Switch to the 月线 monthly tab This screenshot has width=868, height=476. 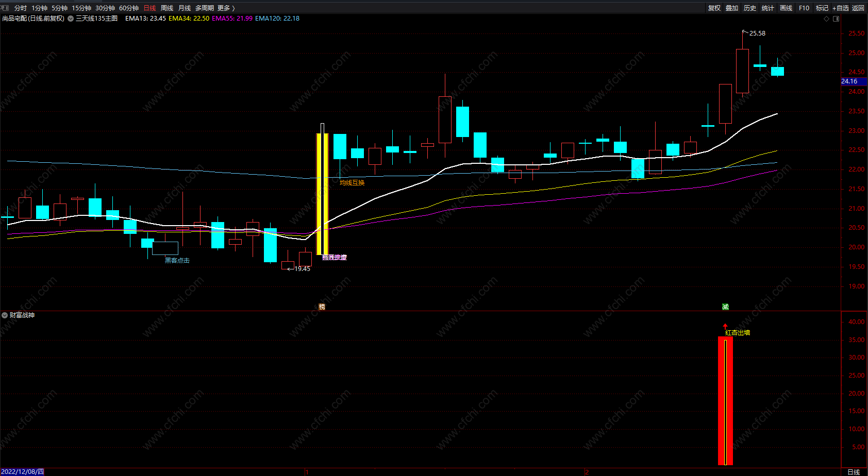[185, 8]
